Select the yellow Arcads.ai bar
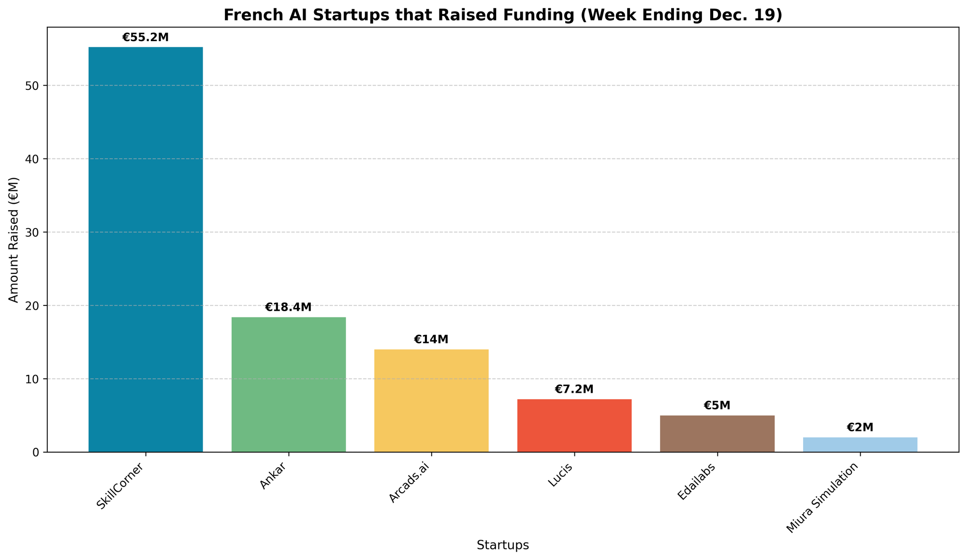 (431, 400)
